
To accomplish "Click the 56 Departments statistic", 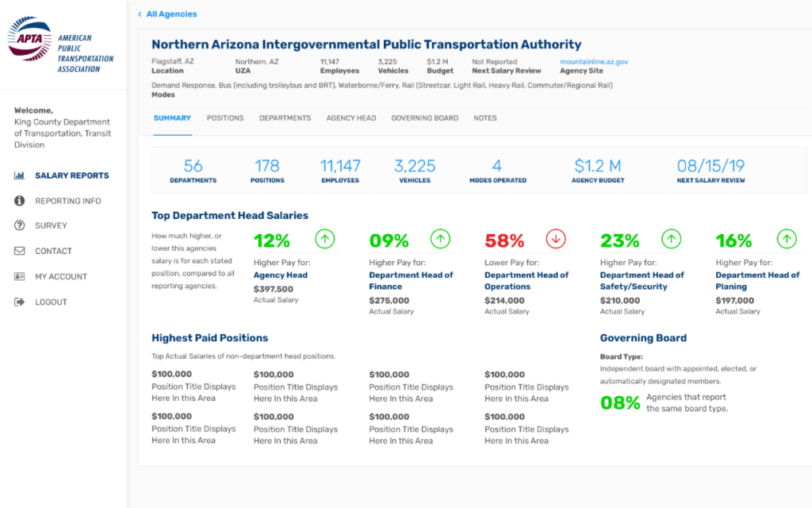I will (193, 171).
